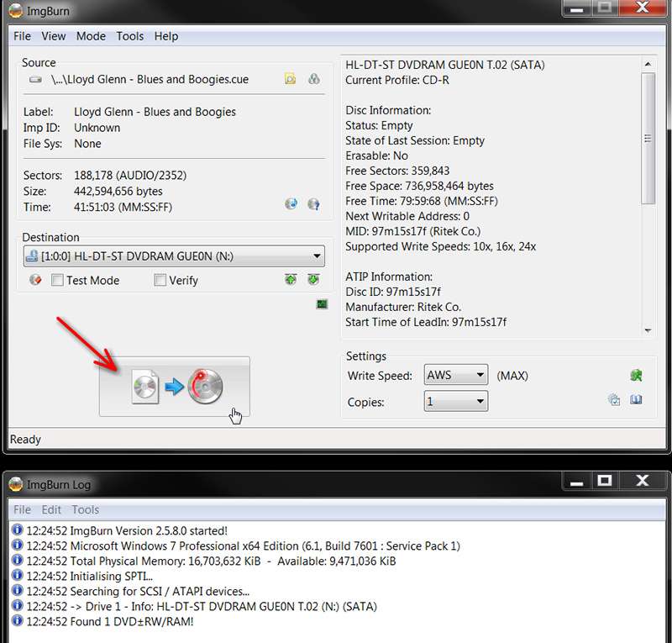
Task: Enable the Test Mode checkbox
Action: (57, 280)
